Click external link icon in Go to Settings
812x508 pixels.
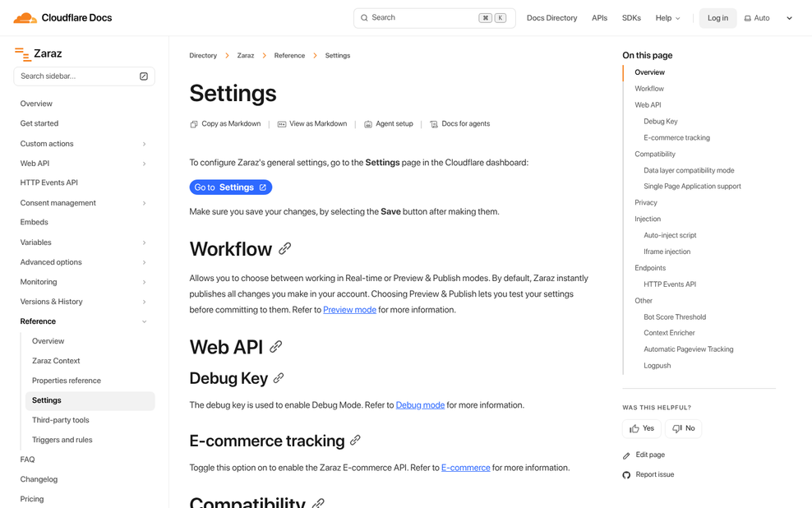(262, 187)
